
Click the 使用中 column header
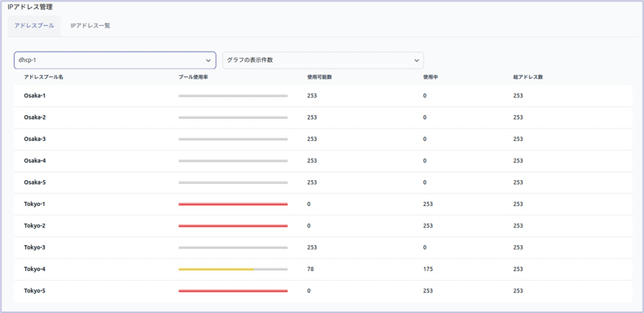[430, 78]
